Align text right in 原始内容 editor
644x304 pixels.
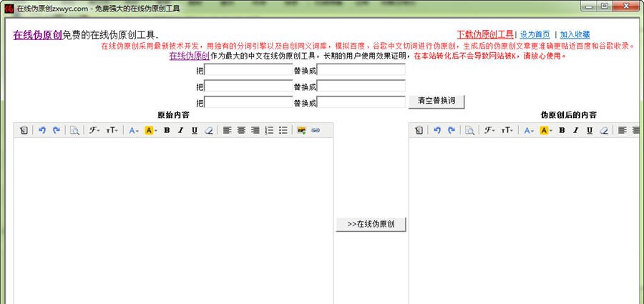click(255, 130)
